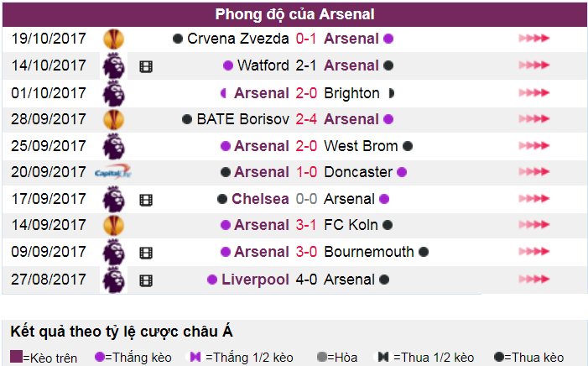588x366 pixels.
Task: Click Europa League icon for 19/10/2017 match
Action: pyautogui.click(x=113, y=39)
